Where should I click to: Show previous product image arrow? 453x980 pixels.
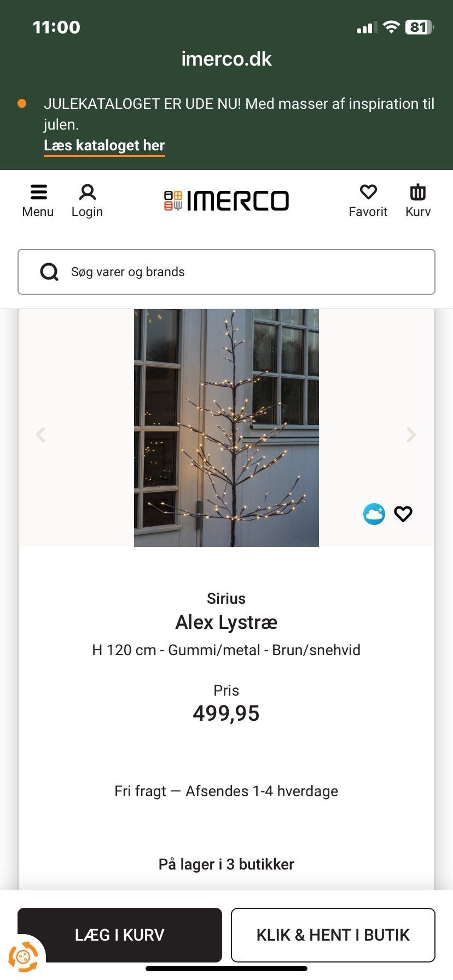40,435
